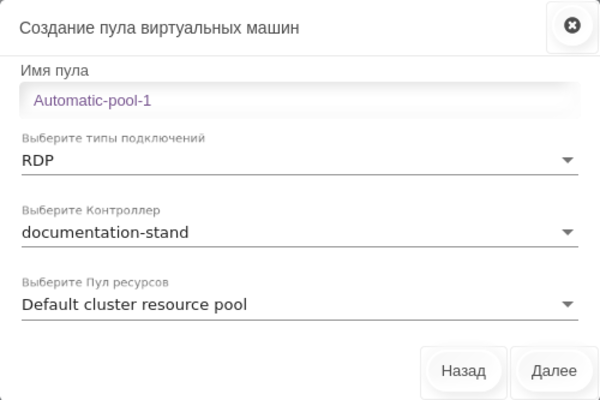This screenshot has height=400, width=600.
Task: Click the documentation-stand controller value
Action: 105,232
